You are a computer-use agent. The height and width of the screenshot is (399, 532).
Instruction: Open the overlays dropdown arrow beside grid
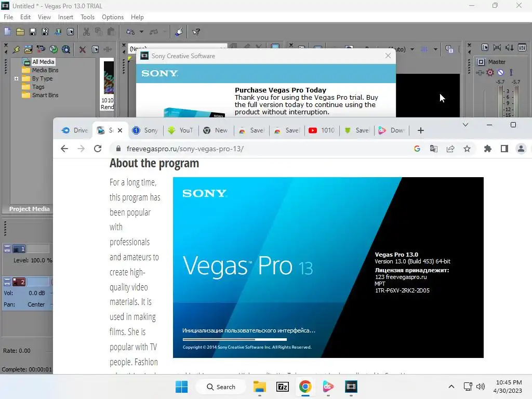pos(435,49)
